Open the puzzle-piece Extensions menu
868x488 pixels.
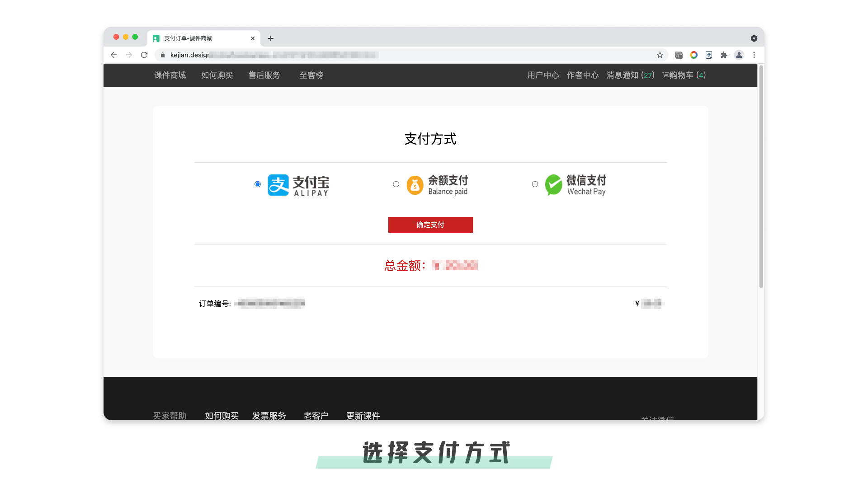(x=724, y=55)
